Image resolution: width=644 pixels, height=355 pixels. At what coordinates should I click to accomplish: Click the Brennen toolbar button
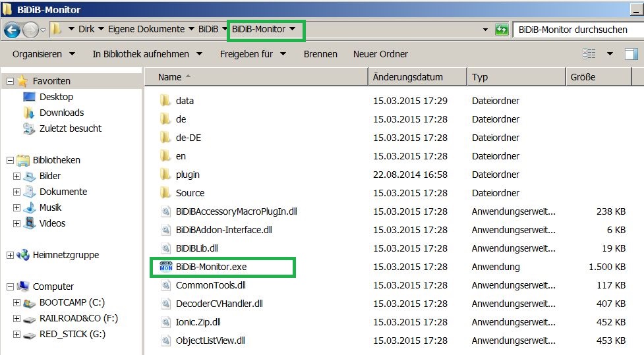click(x=320, y=54)
